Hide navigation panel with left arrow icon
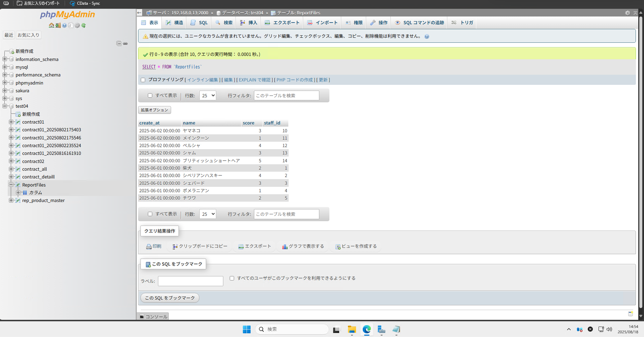This screenshot has height=337, width=644. click(x=139, y=13)
